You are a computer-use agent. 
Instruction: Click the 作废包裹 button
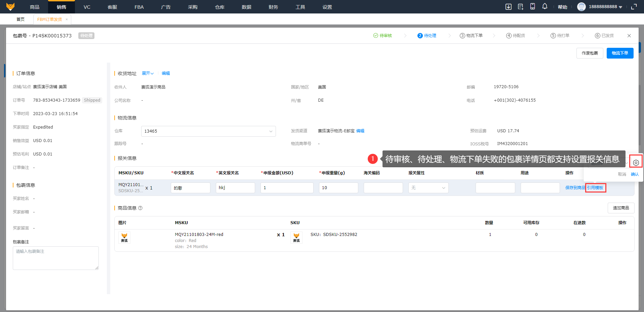(x=590, y=53)
